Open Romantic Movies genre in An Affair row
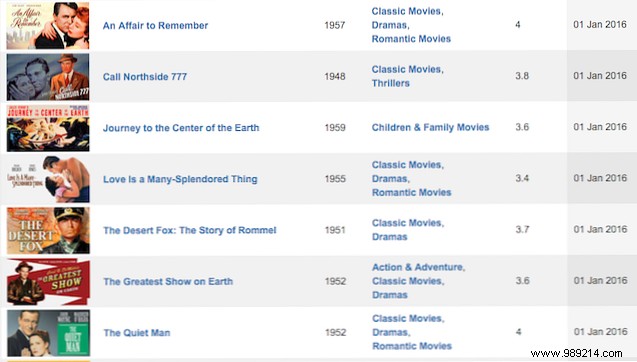The height and width of the screenshot is (362, 637). pyautogui.click(x=412, y=39)
